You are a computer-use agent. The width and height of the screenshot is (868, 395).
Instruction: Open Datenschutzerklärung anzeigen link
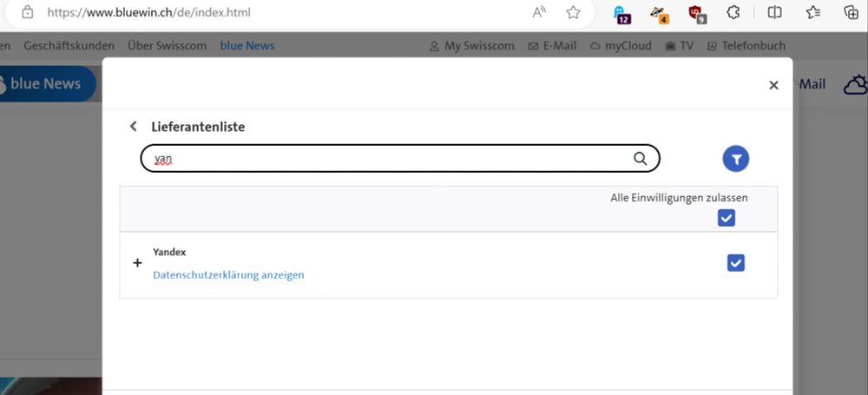[x=228, y=275]
